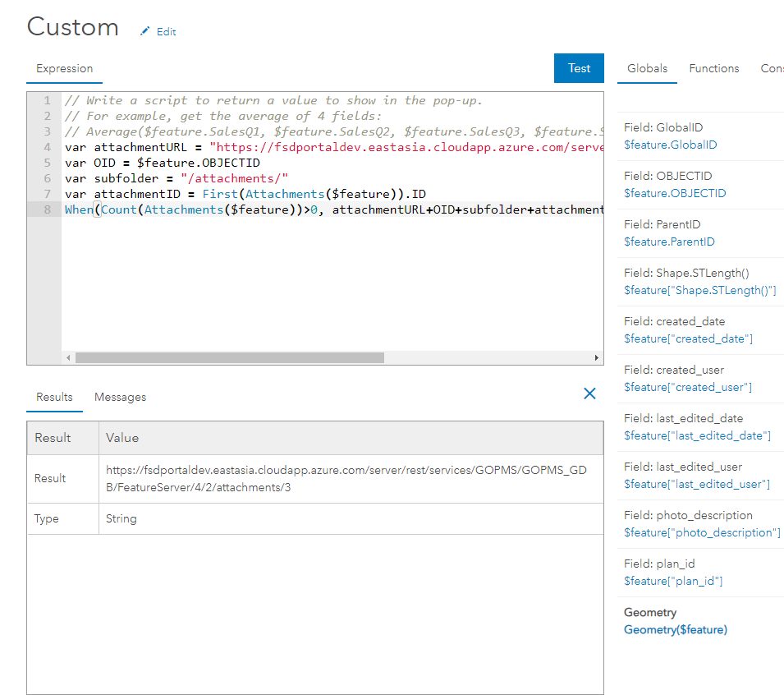Screen dimensions: 784x695
Task: Click the String type value cell
Action: pos(351,519)
